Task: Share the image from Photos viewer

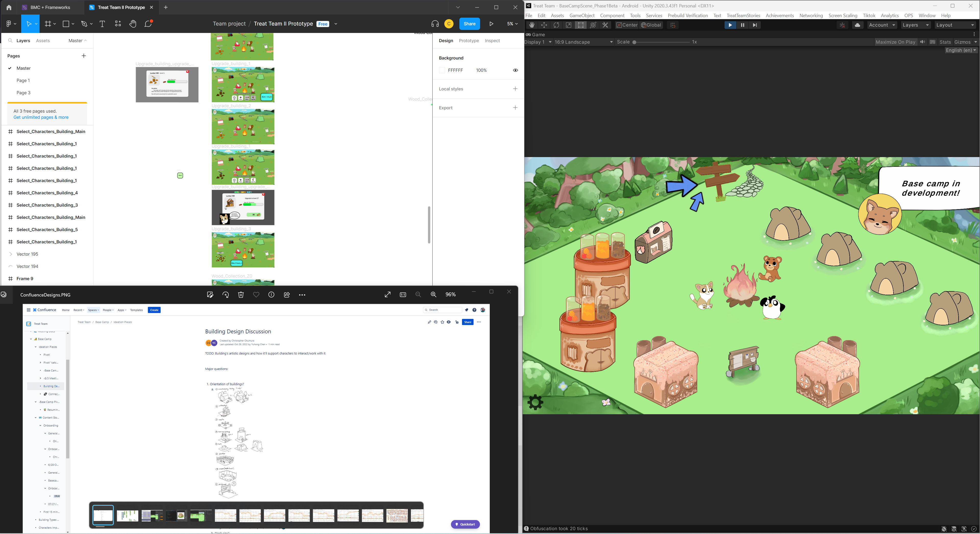Action: [287, 295]
